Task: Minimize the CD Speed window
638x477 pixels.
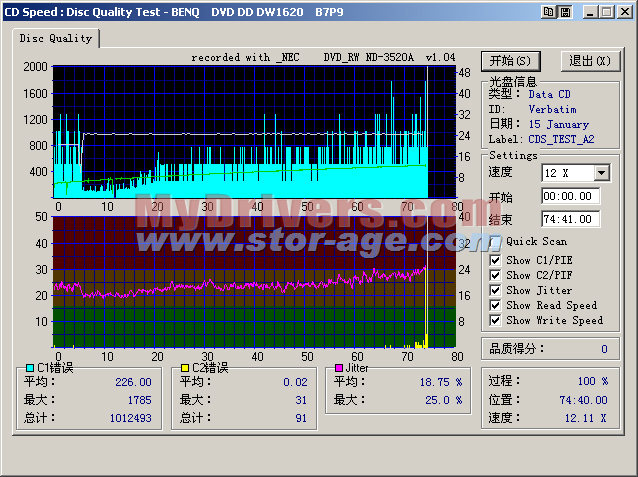Action: (x=589, y=11)
